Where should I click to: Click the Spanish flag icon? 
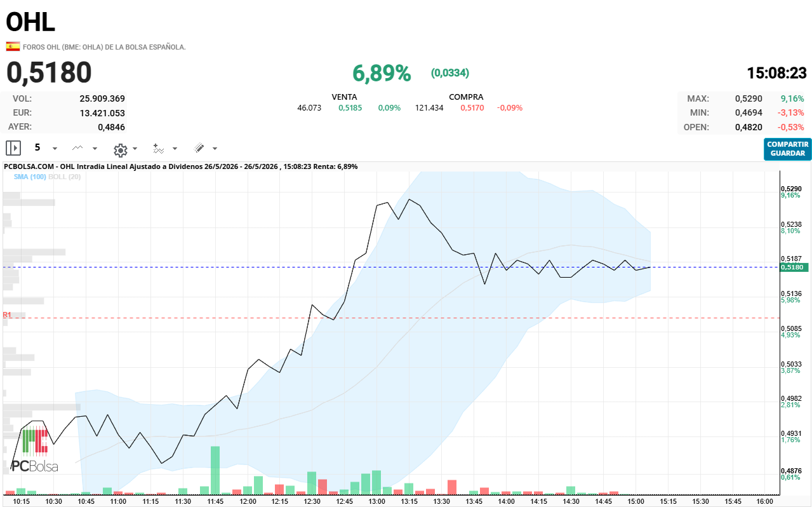point(13,46)
